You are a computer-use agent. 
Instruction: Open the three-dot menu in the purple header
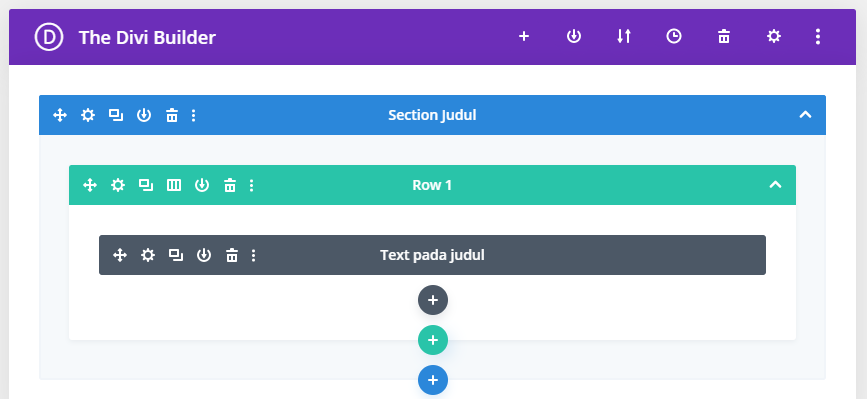pyautogui.click(x=818, y=36)
